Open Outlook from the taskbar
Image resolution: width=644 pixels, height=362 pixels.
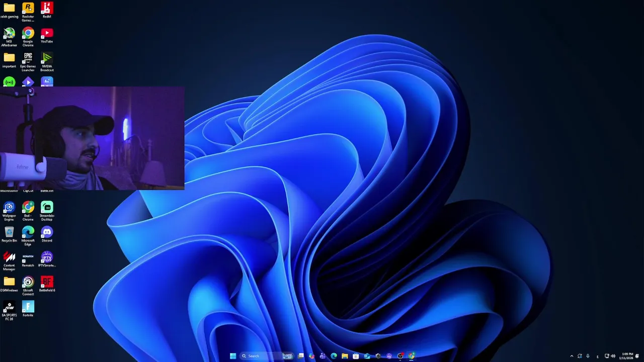tap(367, 356)
